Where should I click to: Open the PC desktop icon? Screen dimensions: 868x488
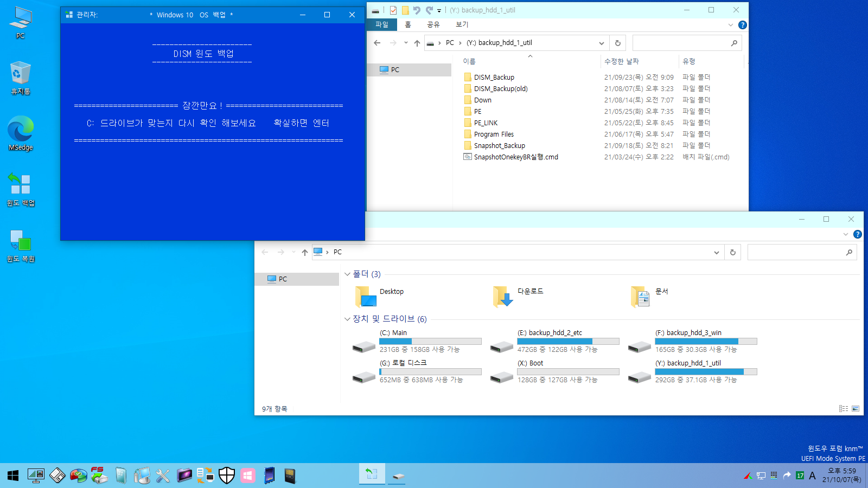[x=21, y=23]
